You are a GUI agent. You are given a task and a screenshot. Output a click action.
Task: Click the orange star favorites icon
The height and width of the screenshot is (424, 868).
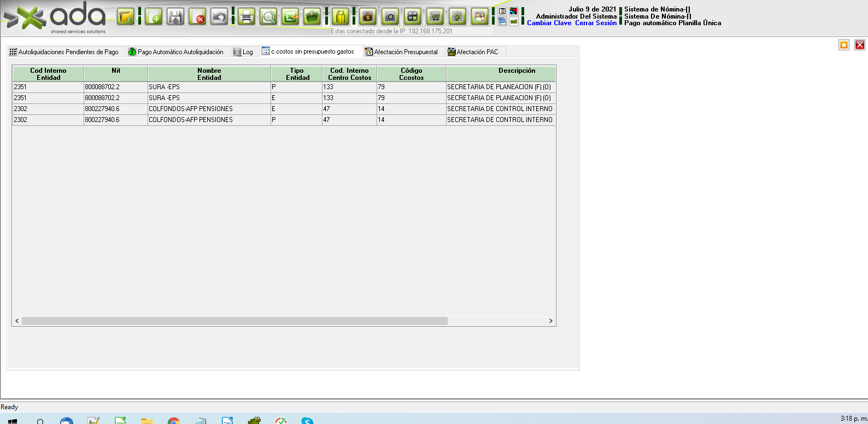coord(844,45)
